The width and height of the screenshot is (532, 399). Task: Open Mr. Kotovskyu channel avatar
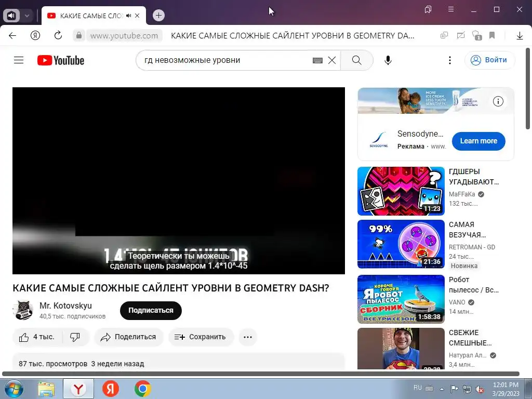tap(23, 310)
